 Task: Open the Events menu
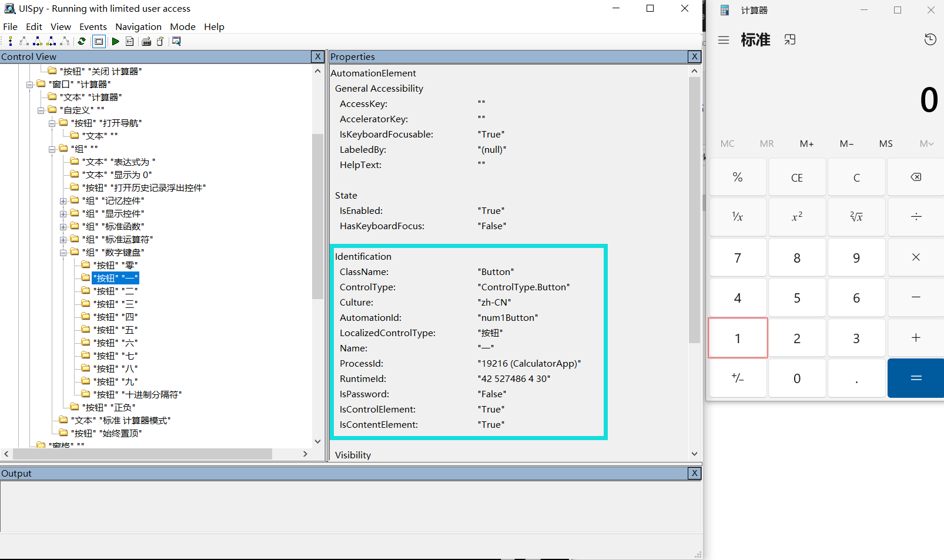(93, 26)
